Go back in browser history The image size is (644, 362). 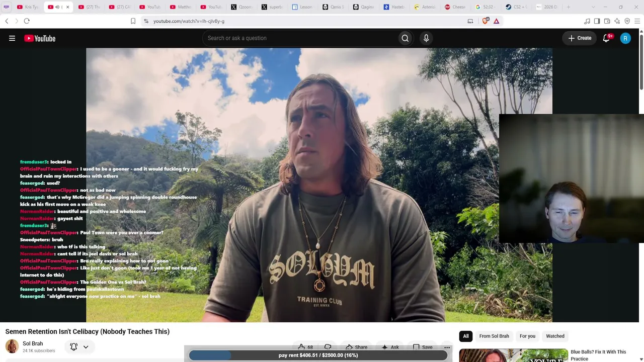(7, 21)
